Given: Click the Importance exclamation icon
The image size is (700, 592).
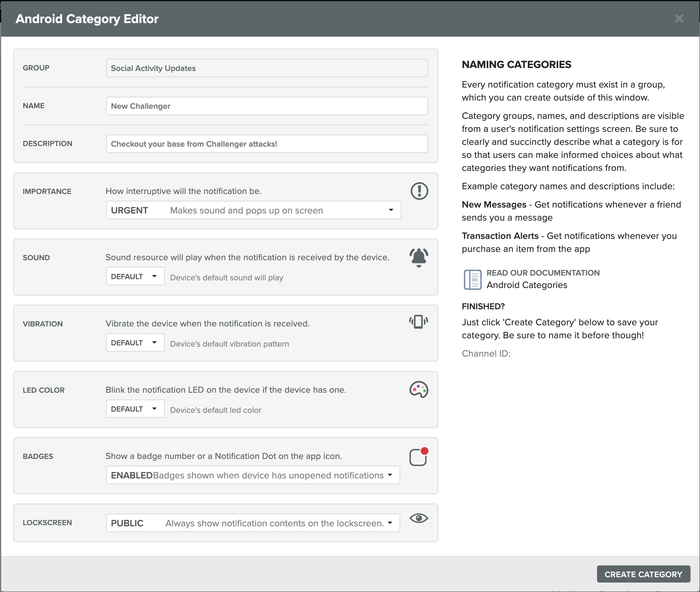Looking at the screenshot, I should (419, 191).
